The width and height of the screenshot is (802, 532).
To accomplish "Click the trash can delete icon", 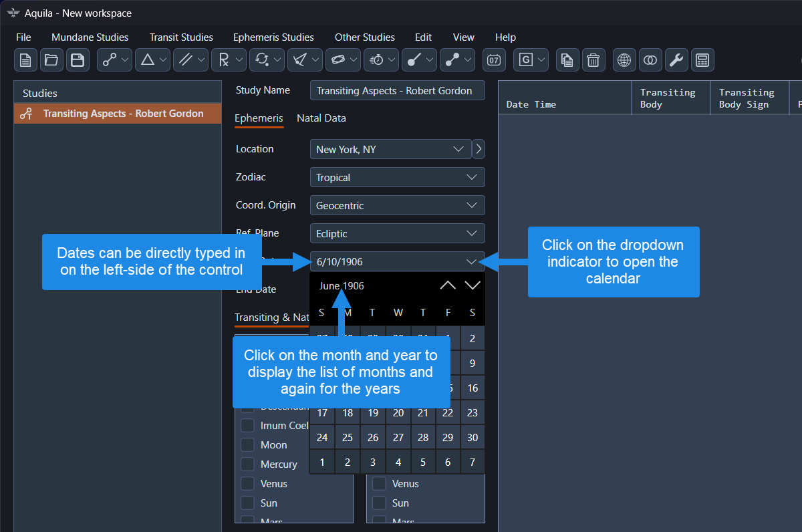I will 593,60.
